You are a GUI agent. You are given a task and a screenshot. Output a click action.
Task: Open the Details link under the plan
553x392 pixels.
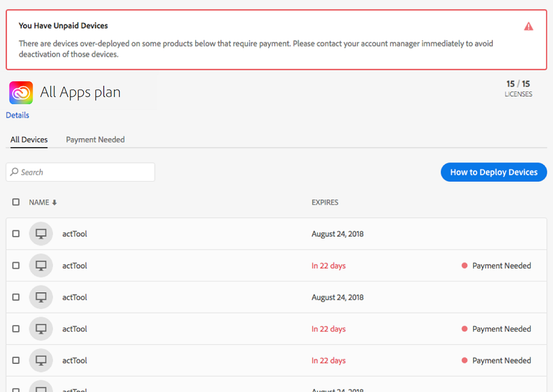(17, 115)
